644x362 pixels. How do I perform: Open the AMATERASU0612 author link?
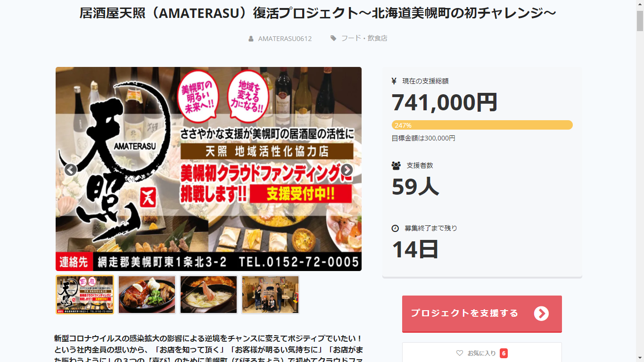285,39
